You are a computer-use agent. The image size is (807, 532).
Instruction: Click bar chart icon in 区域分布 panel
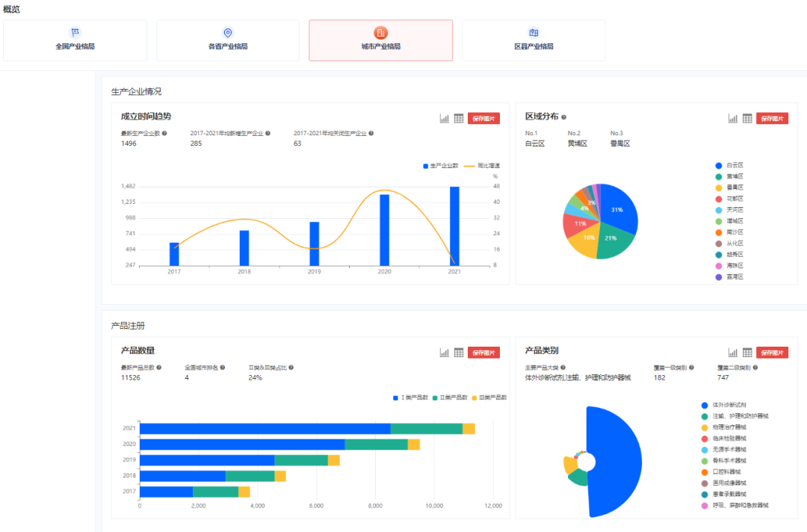733,118
